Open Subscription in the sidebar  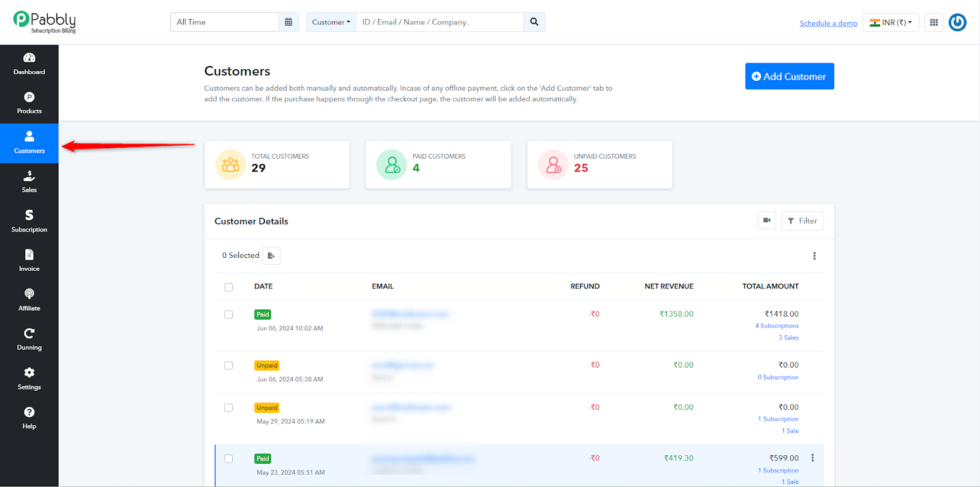[x=29, y=222]
